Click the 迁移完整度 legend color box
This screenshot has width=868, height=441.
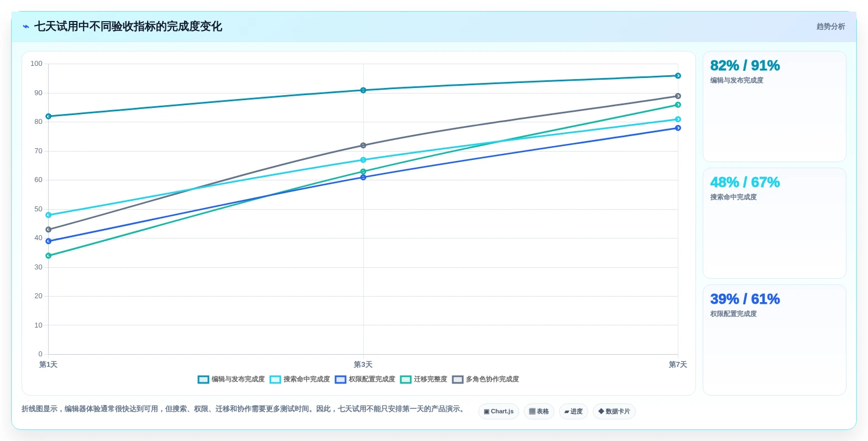(406, 380)
